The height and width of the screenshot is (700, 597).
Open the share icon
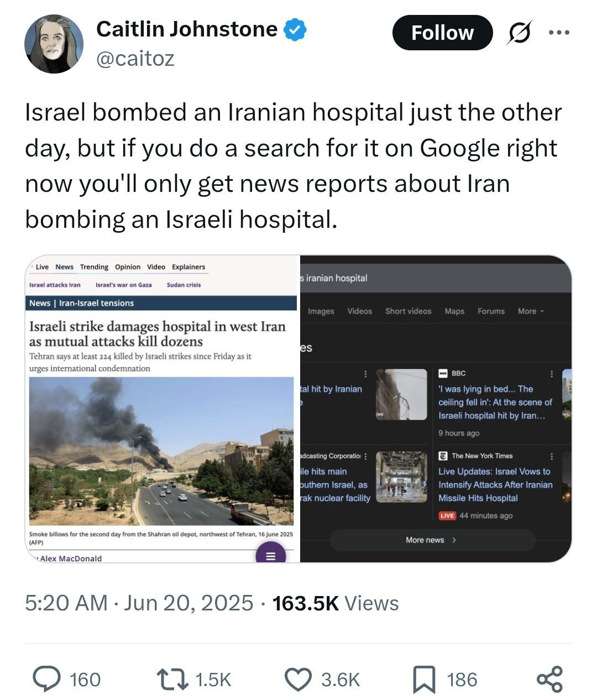coord(549,679)
